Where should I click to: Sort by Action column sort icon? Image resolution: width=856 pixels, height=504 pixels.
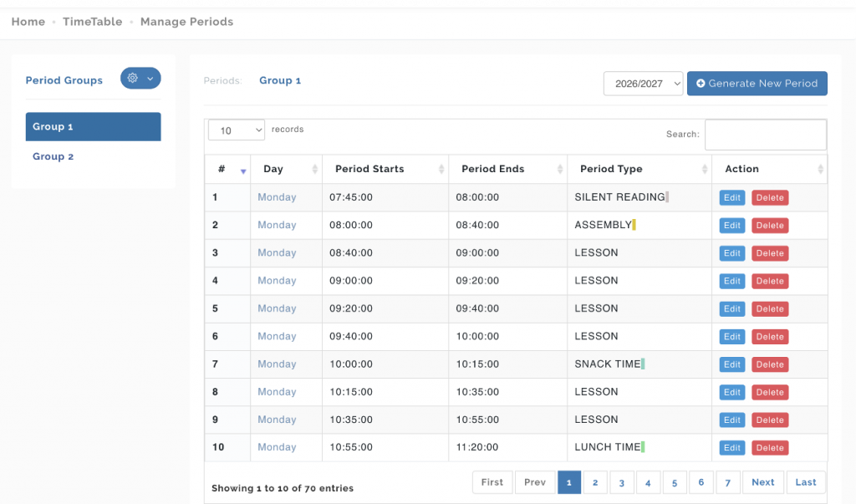[x=820, y=170]
